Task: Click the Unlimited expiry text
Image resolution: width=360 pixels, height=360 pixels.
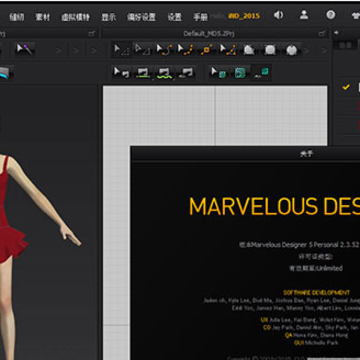Action: [316, 268]
